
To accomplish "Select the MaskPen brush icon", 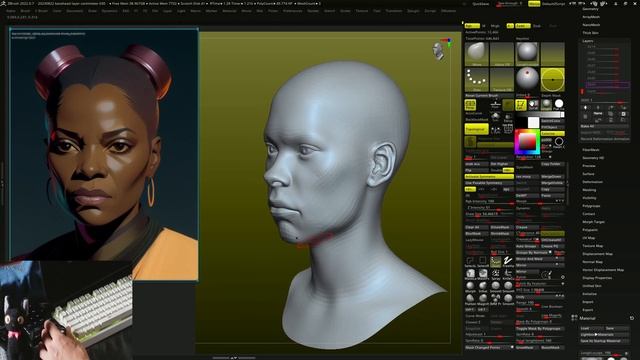I will coord(483,274).
